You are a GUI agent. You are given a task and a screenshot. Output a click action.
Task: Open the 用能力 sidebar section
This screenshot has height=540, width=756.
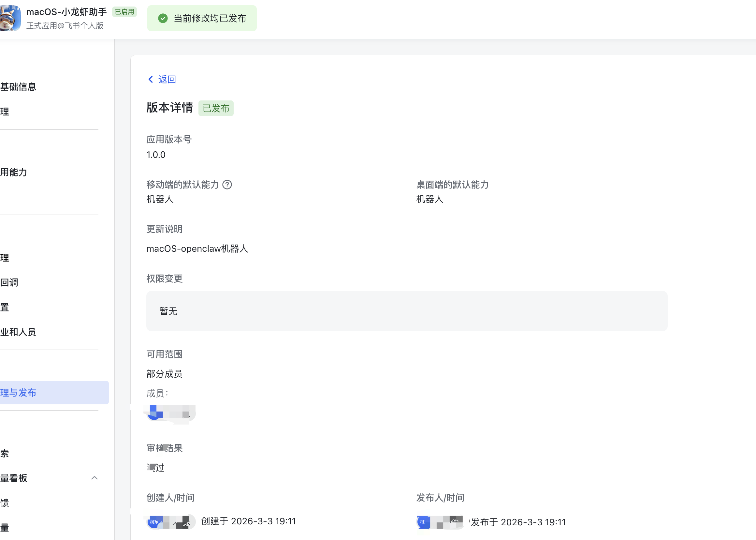click(x=14, y=172)
